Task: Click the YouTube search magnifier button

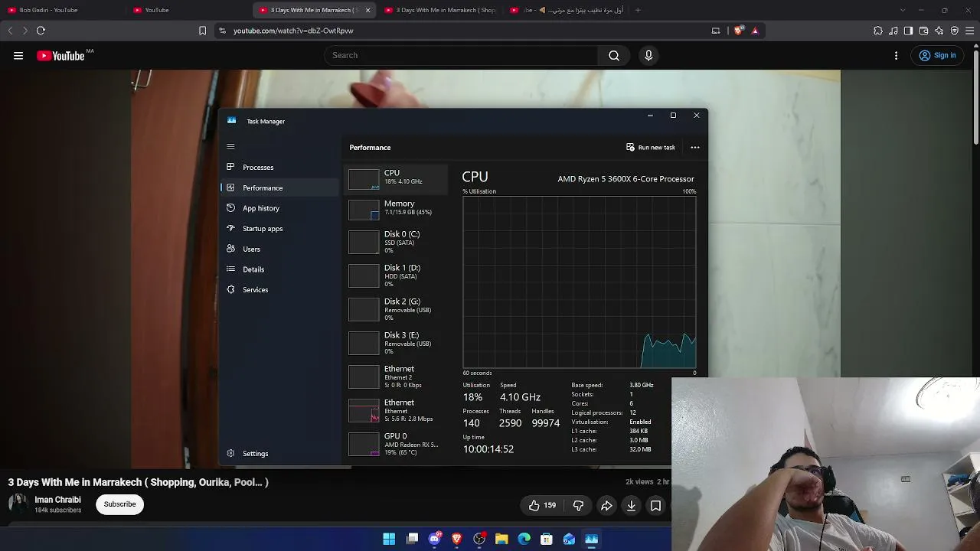Action: [x=614, y=55]
